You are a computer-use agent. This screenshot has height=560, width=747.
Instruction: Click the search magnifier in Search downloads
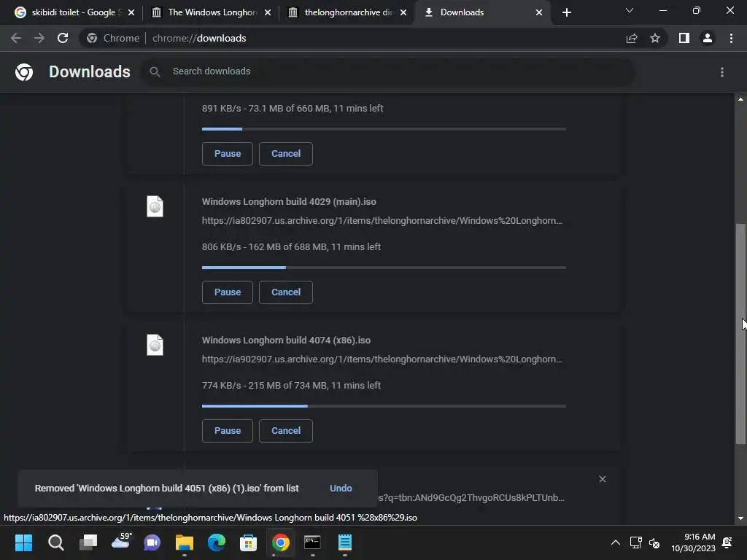155,72
